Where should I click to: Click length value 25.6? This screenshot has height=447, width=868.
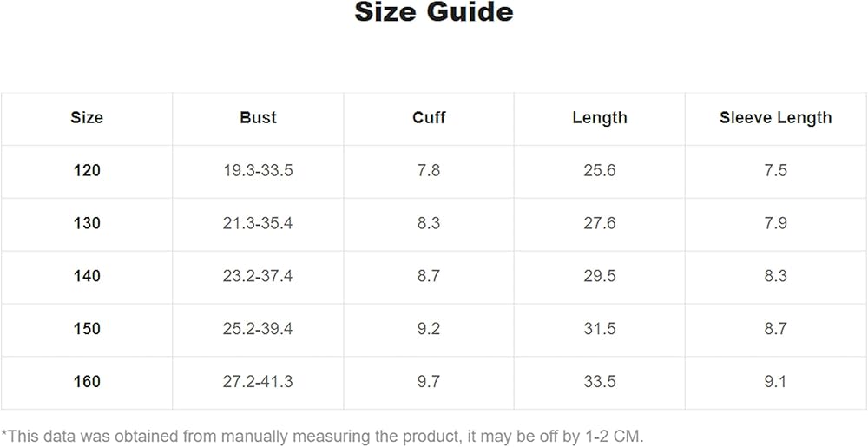[x=600, y=171]
